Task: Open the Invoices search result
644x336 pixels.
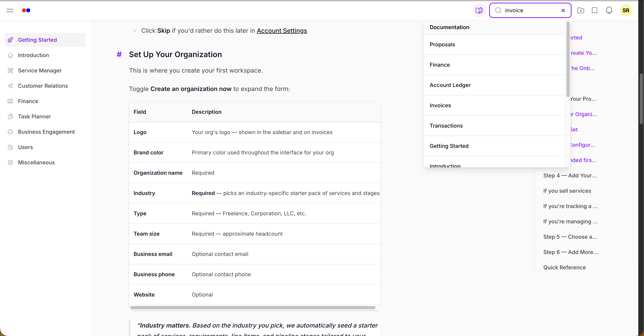Action: coord(494,105)
